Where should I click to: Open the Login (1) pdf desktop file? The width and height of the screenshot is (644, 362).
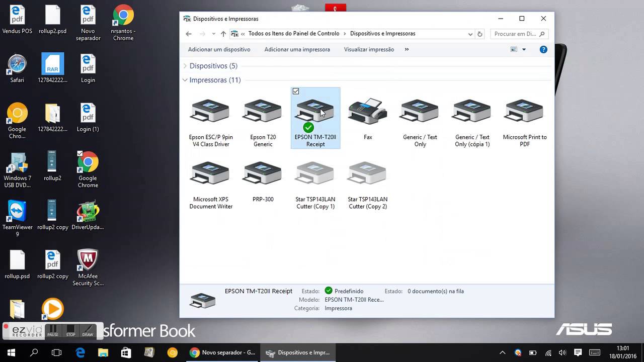click(x=88, y=118)
